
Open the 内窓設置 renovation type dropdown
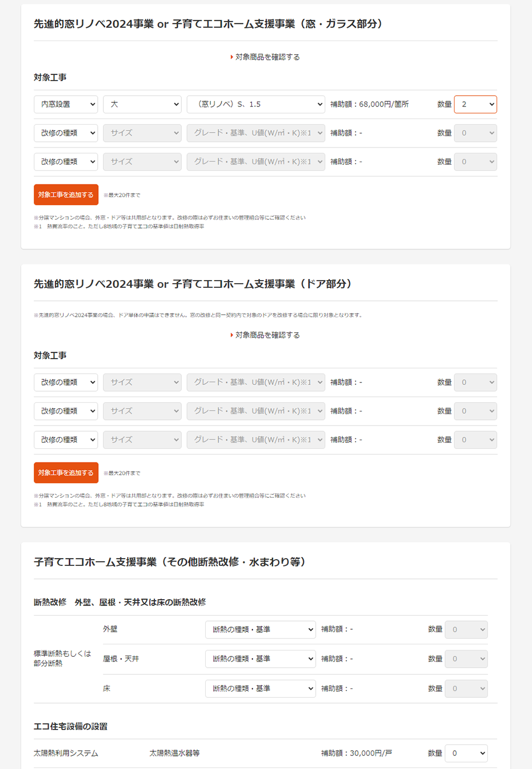[65, 104]
